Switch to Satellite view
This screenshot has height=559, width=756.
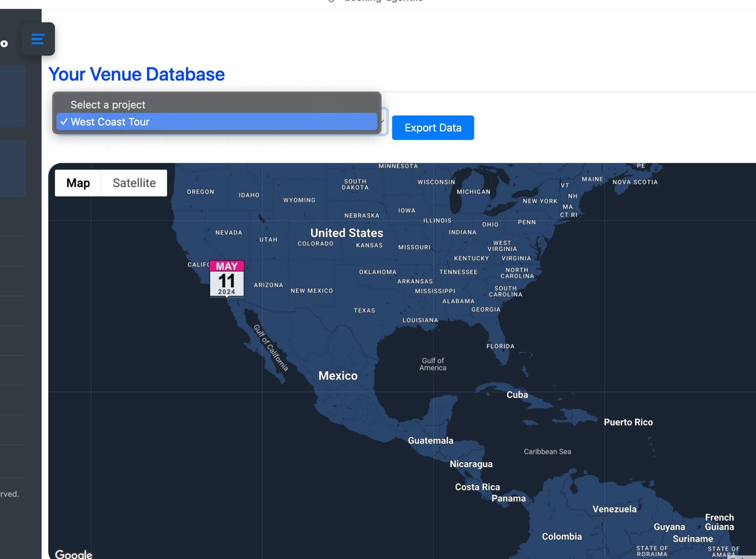coord(134,183)
